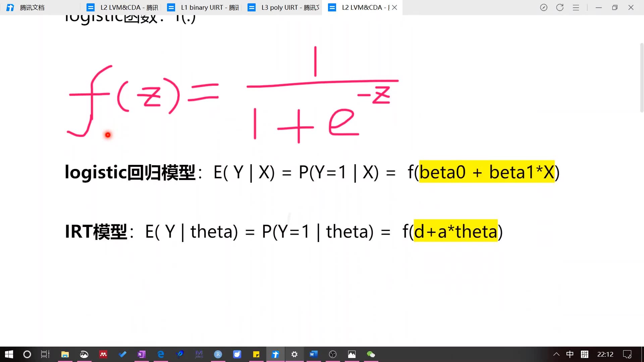Click the IME pinyin indicator in tray

[x=585, y=354]
